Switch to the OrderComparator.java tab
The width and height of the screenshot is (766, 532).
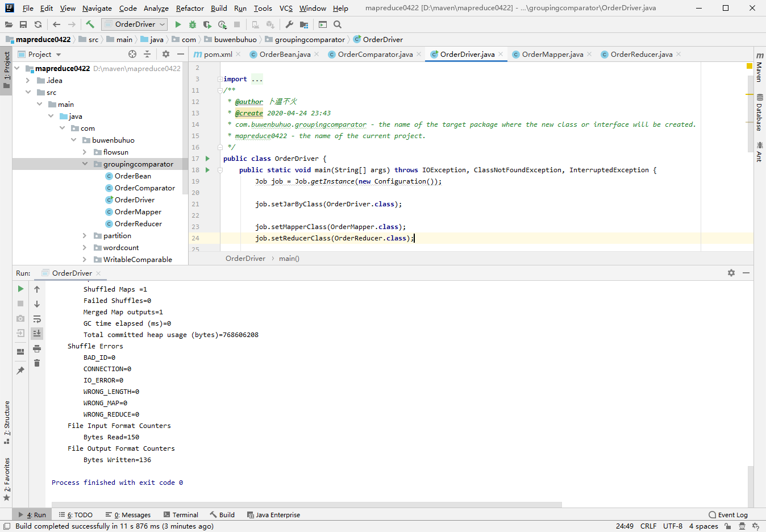375,54
